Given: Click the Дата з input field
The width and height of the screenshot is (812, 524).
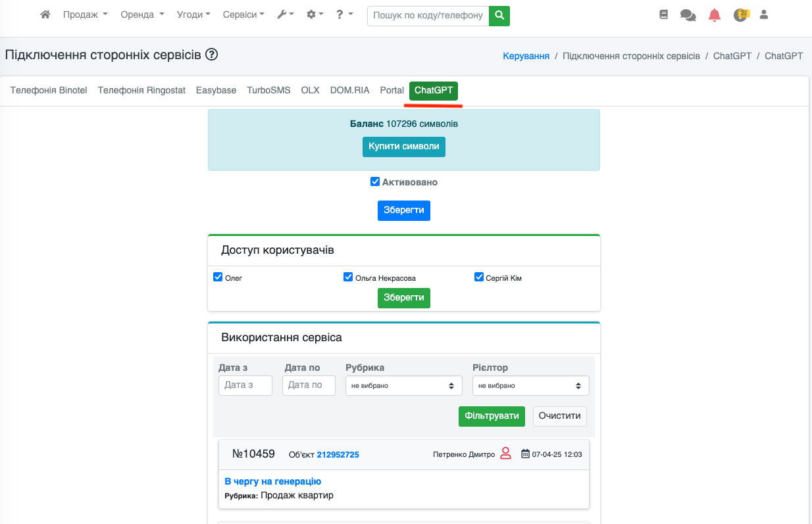Looking at the screenshot, I should click(245, 385).
